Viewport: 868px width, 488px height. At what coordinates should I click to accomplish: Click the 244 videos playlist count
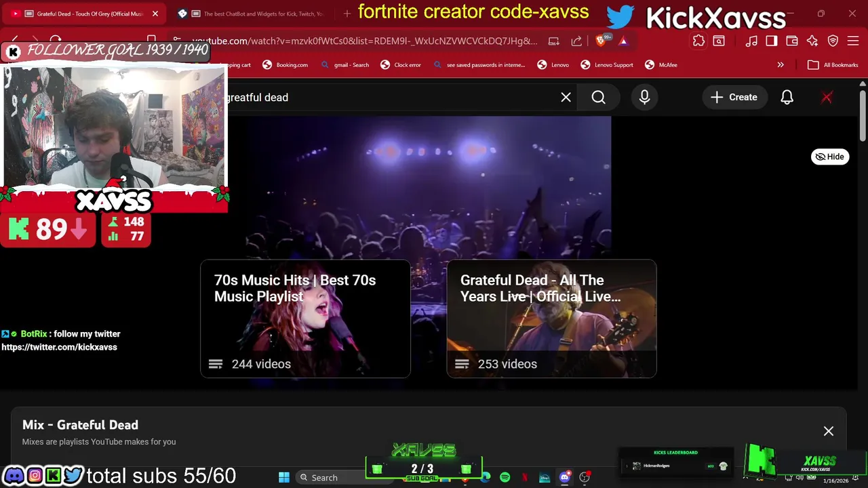[261, 364]
